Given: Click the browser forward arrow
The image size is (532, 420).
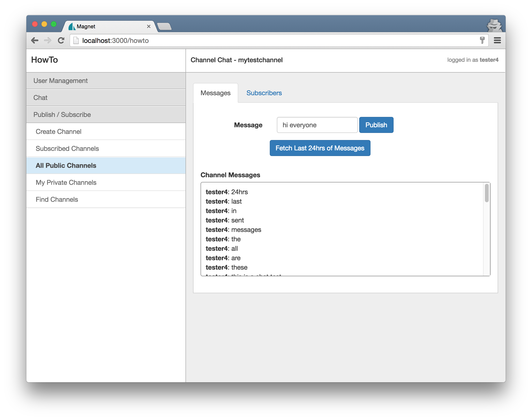Looking at the screenshot, I should point(48,40).
